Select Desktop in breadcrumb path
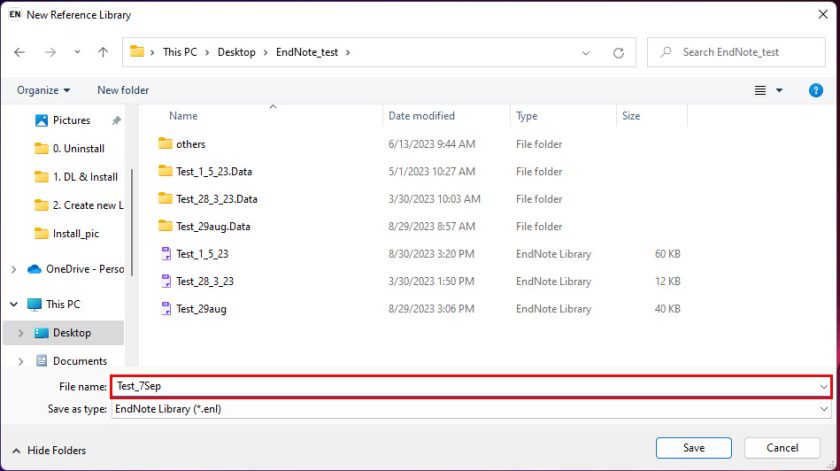Image resolution: width=840 pixels, height=471 pixels. tap(236, 52)
